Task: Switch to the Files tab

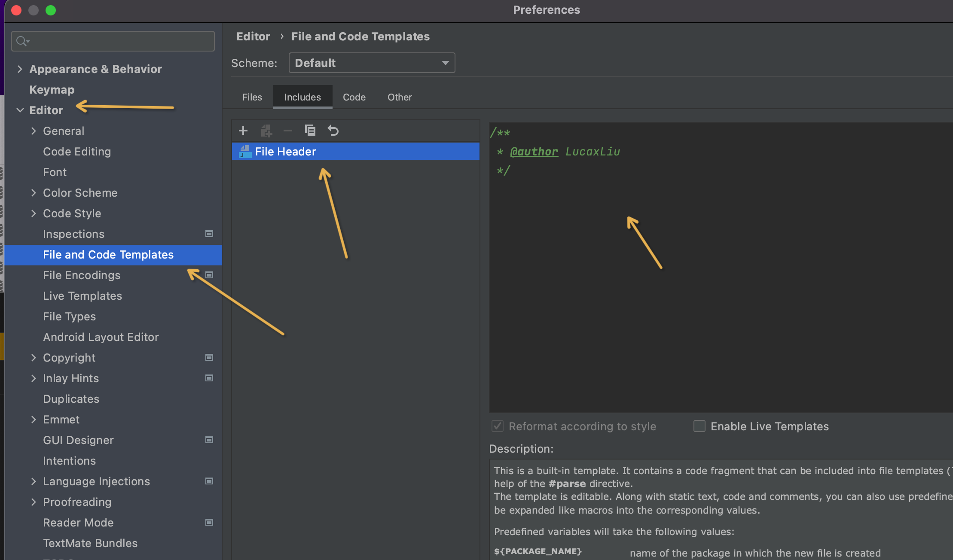Action: 252,97
